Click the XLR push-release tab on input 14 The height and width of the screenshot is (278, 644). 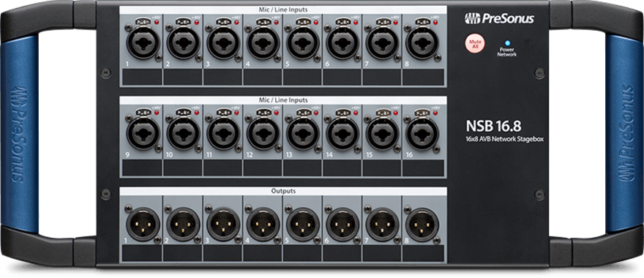pos(342,112)
